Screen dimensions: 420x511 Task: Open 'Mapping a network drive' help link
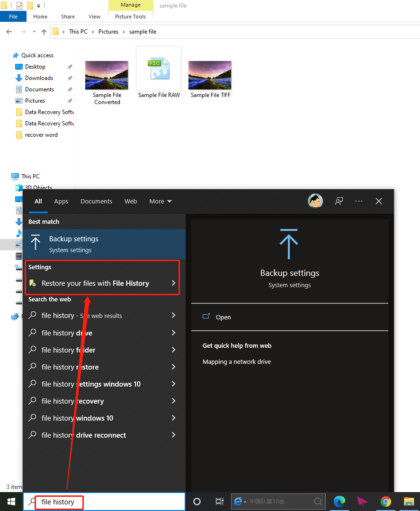coord(237,361)
